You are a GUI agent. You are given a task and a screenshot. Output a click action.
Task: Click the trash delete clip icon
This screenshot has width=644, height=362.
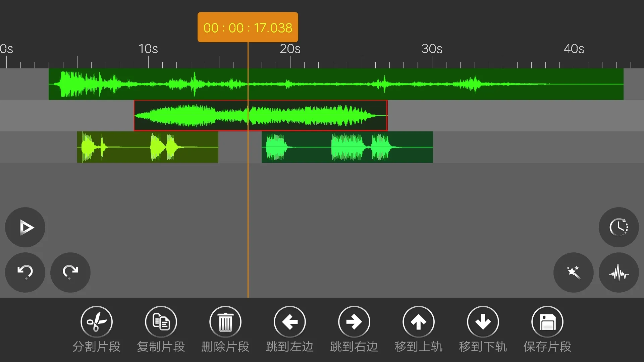[x=225, y=322]
